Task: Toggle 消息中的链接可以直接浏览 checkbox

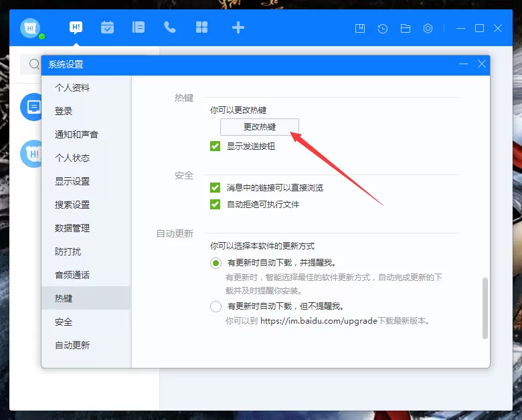Action: 215,188
